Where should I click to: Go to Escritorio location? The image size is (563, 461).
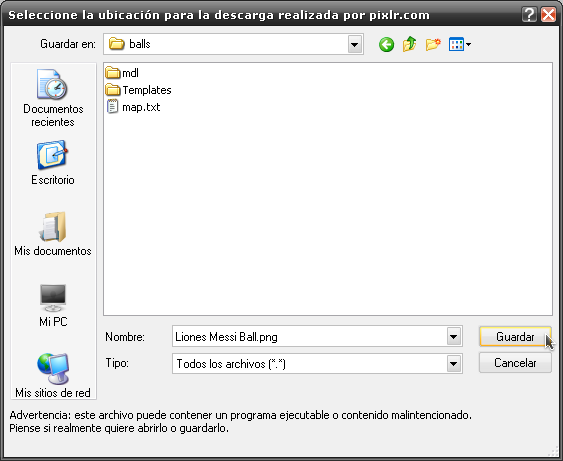point(53,163)
